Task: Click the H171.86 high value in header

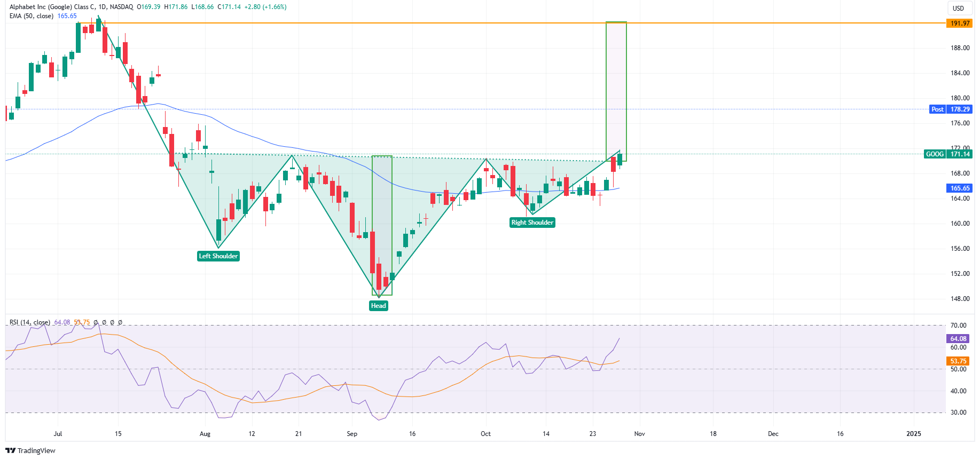Action: (176, 7)
